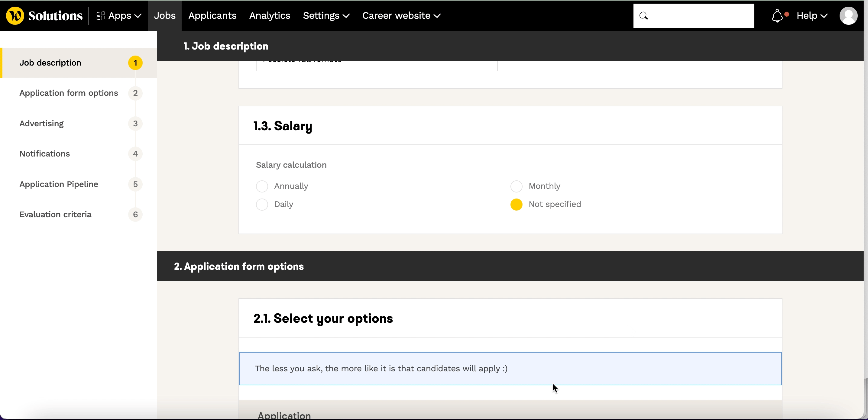The width and height of the screenshot is (868, 420).
Task: Open the user profile avatar
Action: tap(848, 15)
